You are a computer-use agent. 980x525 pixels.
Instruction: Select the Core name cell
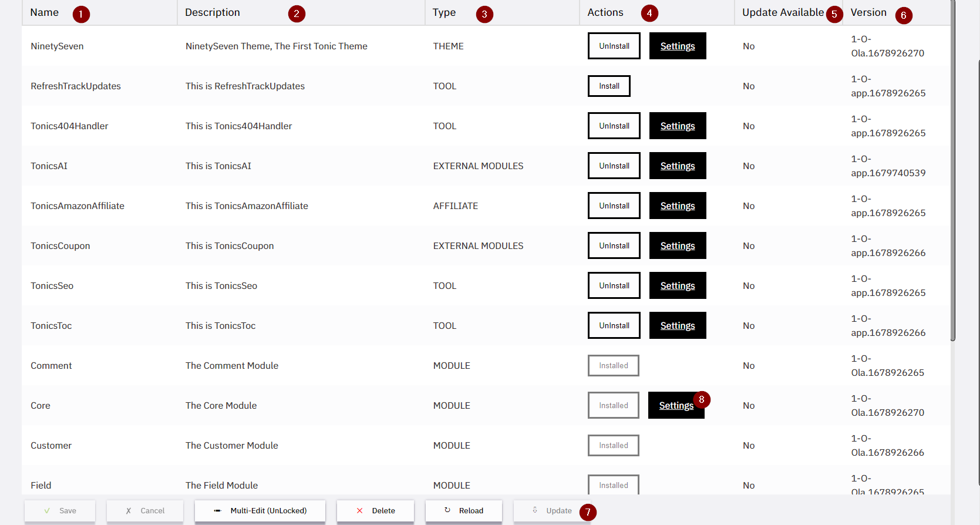coord(99,405)
